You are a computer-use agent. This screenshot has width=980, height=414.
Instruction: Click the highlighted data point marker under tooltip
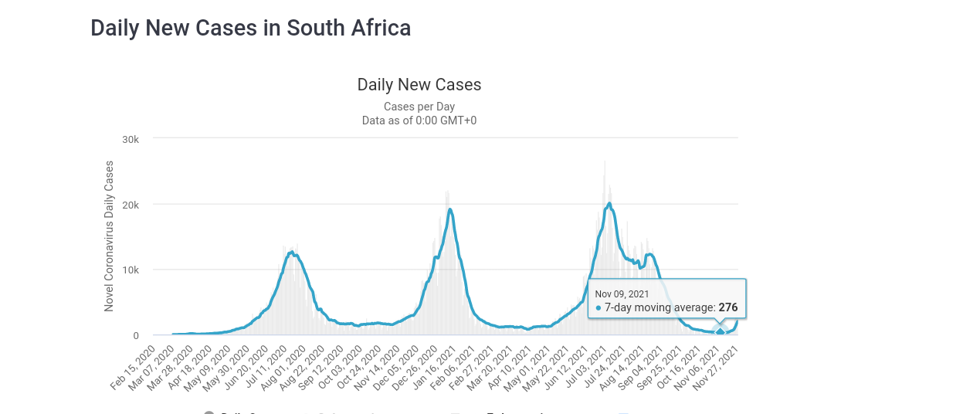coord(721,332)
